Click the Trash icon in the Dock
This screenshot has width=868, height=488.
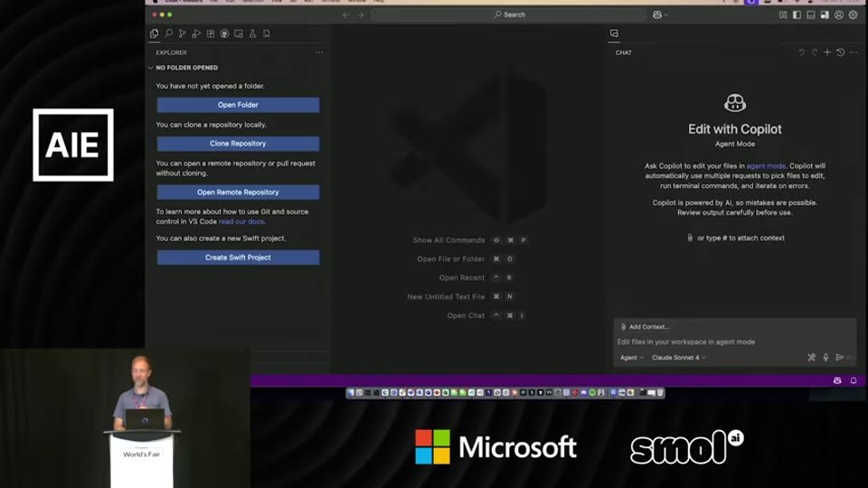pyautogui.click(x=660, y=393)
